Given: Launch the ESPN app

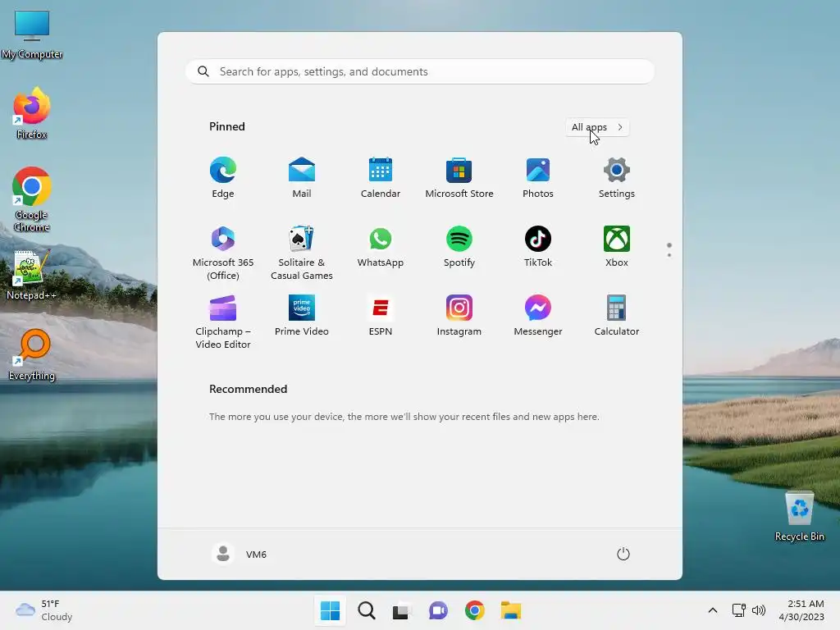Looking at the screenshot, I should click(x=381, y=316).
